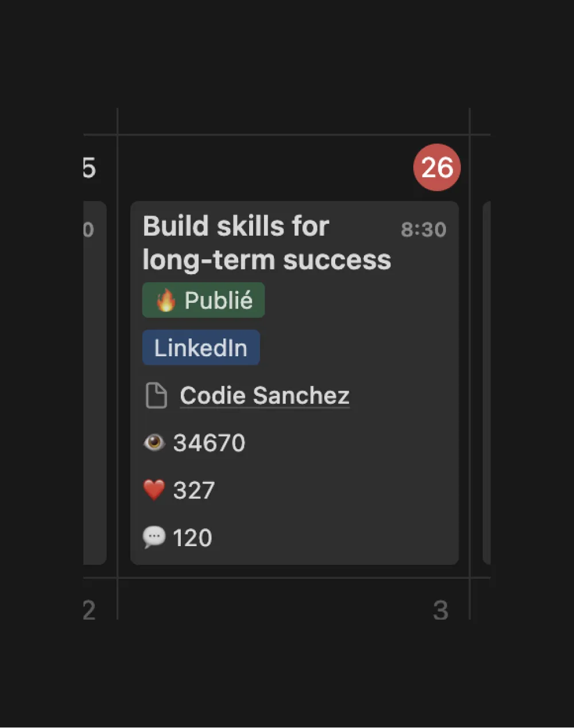Click the speech bubble comments icon
The image size is (574, 728).
tap(153, 537)
